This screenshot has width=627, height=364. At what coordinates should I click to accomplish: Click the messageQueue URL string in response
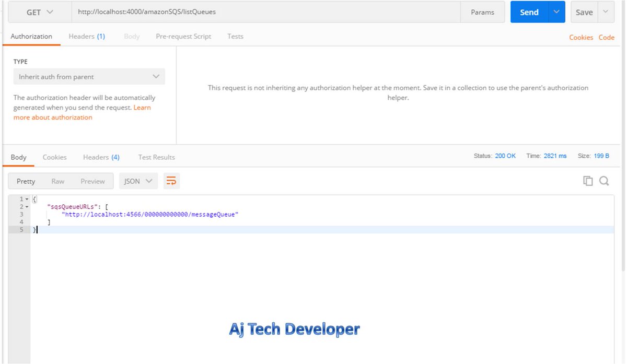point(150,214)
